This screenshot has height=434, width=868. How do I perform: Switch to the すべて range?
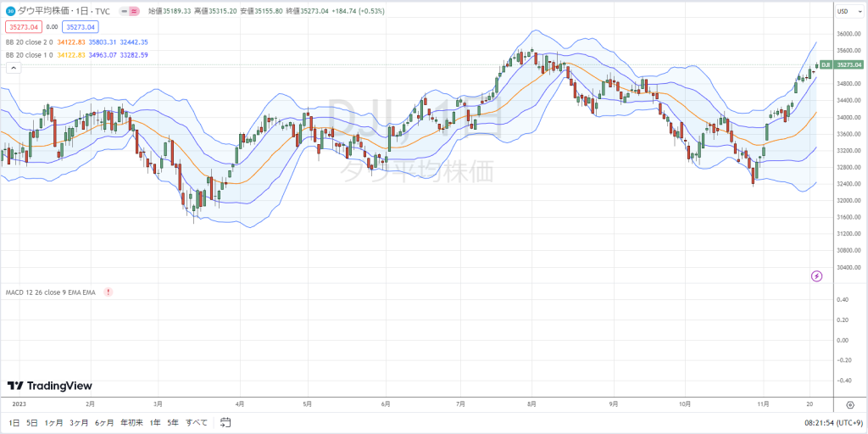[197, 423]
